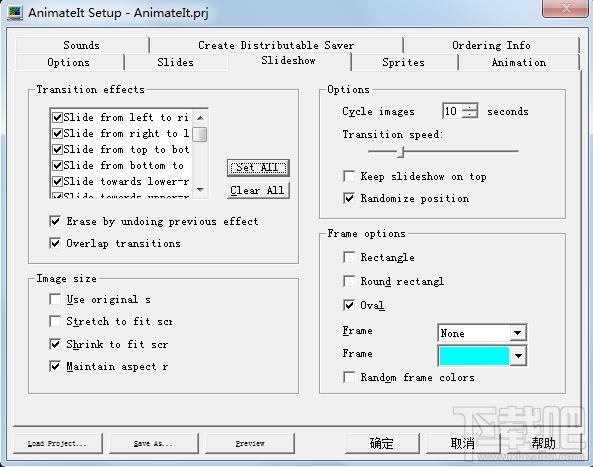593x467 pixels.
Task: Decrease cycle images seconds with down arrow
Action: (470, 115)
